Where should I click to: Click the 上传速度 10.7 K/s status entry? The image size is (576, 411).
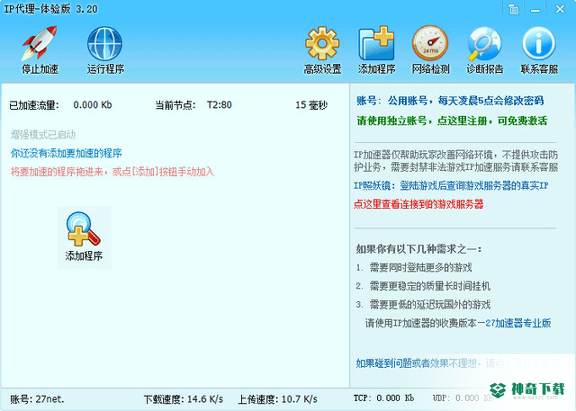(278, 399)
